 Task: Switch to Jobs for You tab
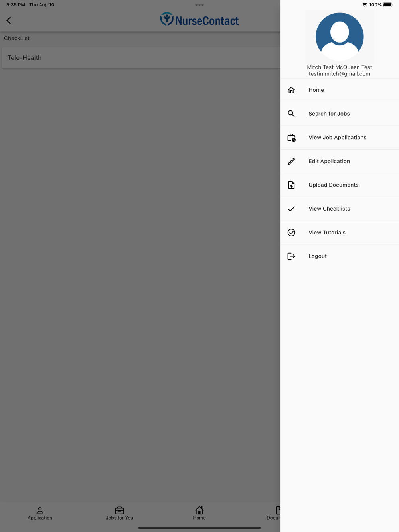click(x=120, y=513)
